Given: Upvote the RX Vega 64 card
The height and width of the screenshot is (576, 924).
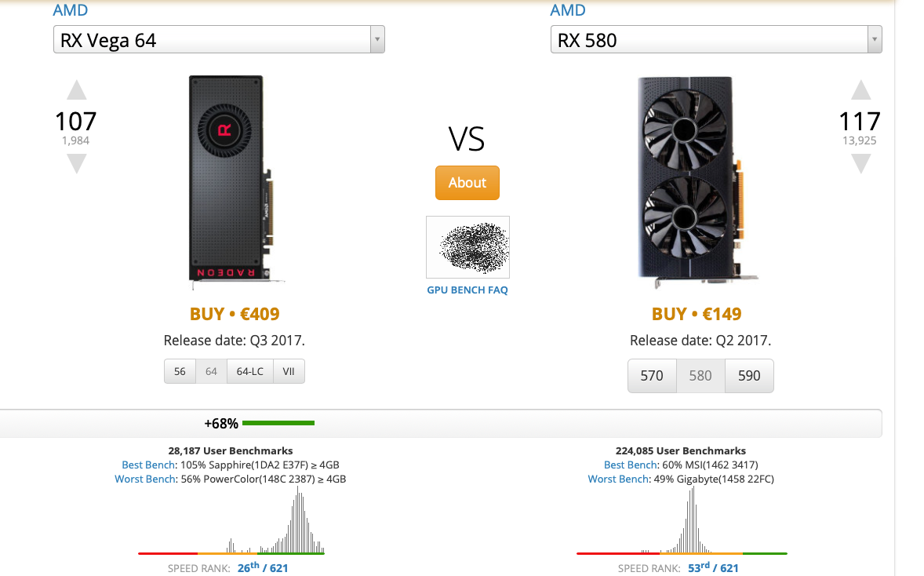Looking at the screenshot, I should (x=76, y=90).
